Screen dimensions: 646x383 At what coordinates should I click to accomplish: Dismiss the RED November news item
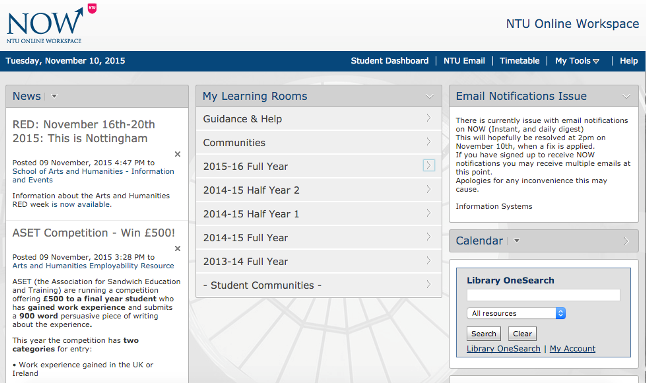(178, 154)
